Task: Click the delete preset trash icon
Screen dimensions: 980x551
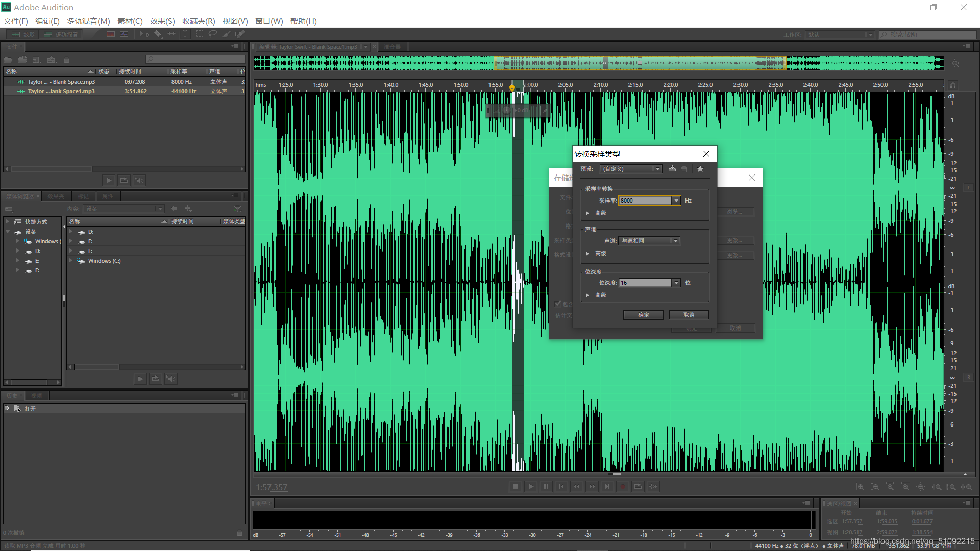Action: tap(684, 169)
